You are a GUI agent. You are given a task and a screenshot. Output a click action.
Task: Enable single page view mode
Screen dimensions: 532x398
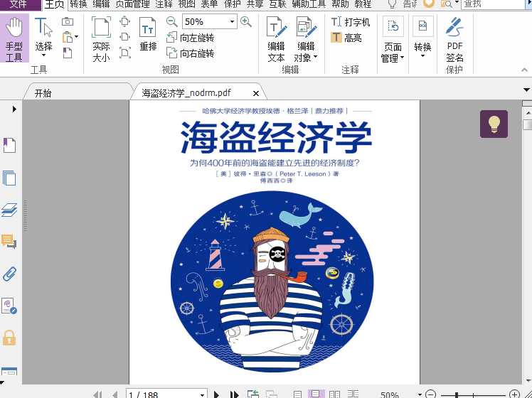tap(297, 394)
